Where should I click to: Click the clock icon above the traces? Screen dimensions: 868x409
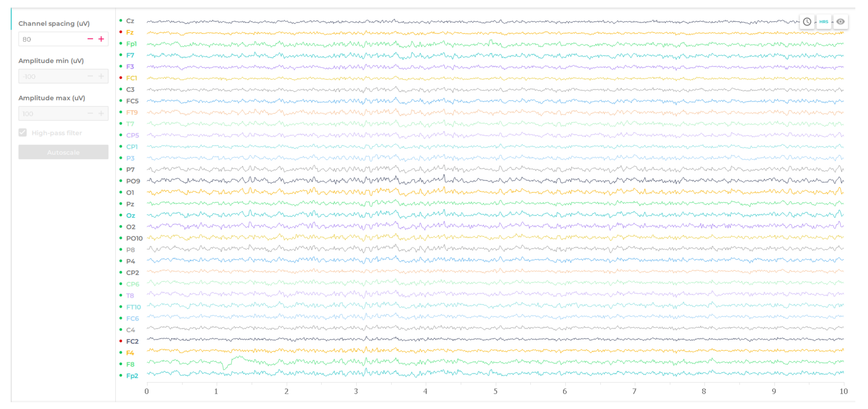[807, 22]
